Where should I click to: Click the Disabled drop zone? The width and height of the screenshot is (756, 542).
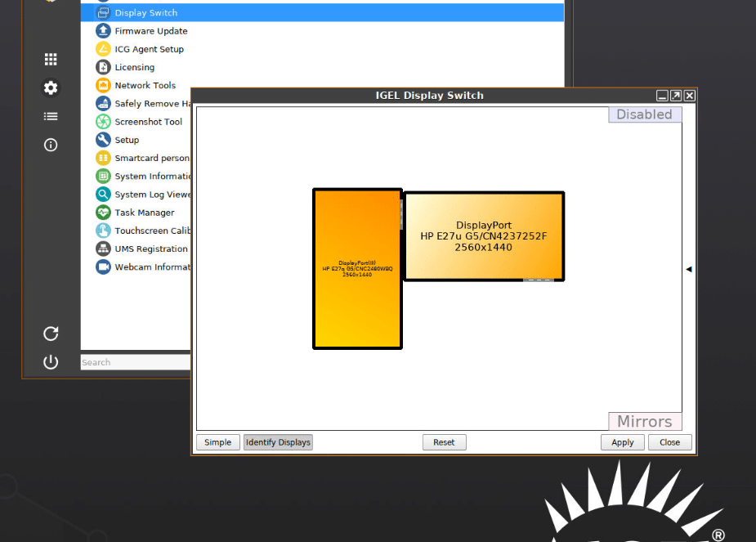[645, 114]
